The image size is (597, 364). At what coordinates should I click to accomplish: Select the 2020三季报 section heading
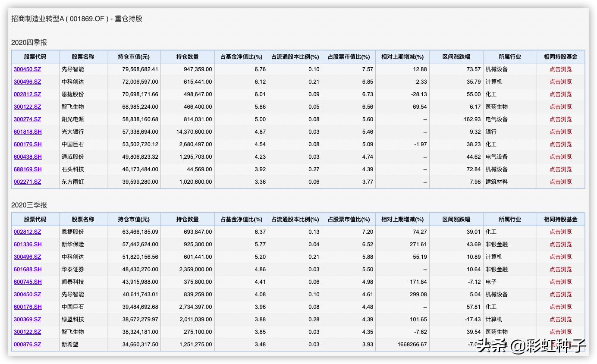[29, 205]
